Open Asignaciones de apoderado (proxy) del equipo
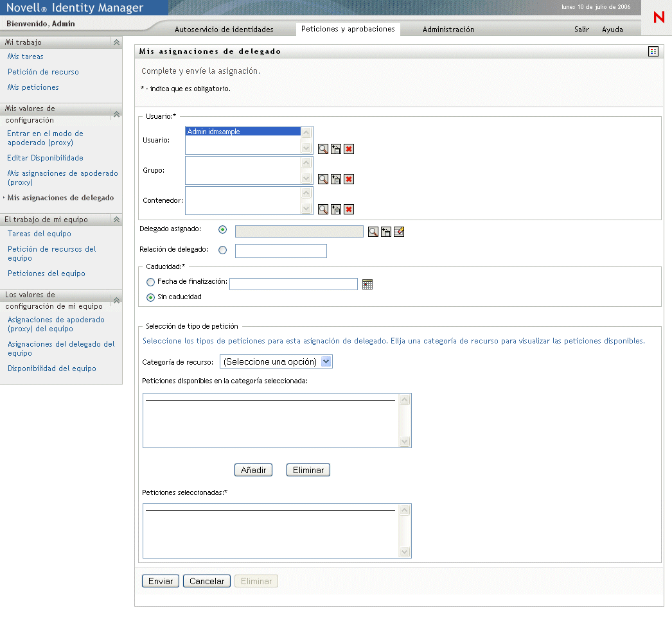 click(x=56, y=324)
